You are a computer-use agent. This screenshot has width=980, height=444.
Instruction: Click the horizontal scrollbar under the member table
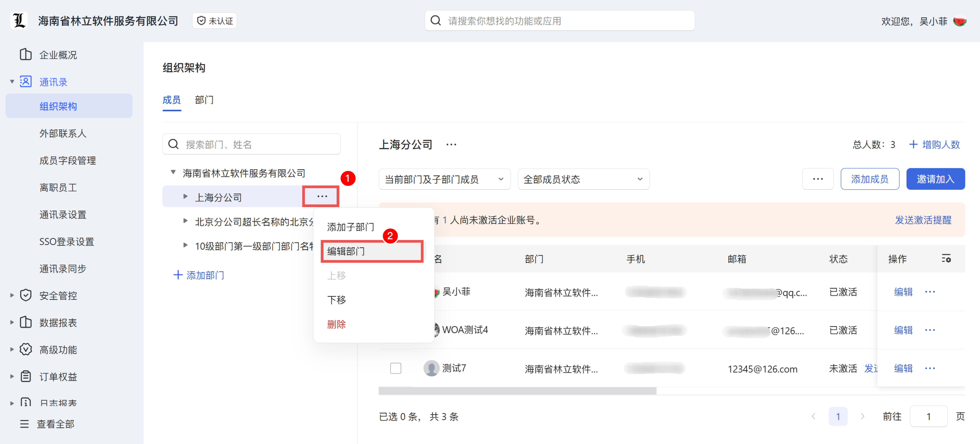(517, 391)
